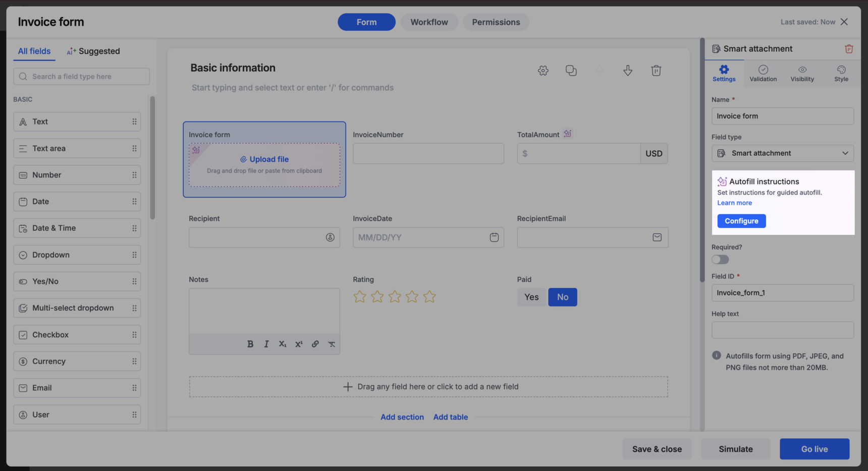The image size is (868, 471).
Task: Select the Number field type
Action: point(77,175)
